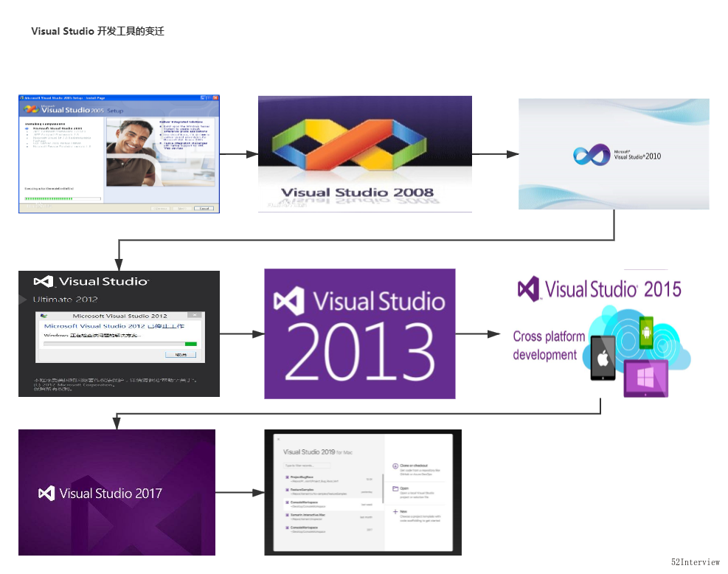The image size is (728, 574).
Task: Click the 'Microsoft Visual Studio 2012 已停止工作' message
Action: (x=114, y=326)
